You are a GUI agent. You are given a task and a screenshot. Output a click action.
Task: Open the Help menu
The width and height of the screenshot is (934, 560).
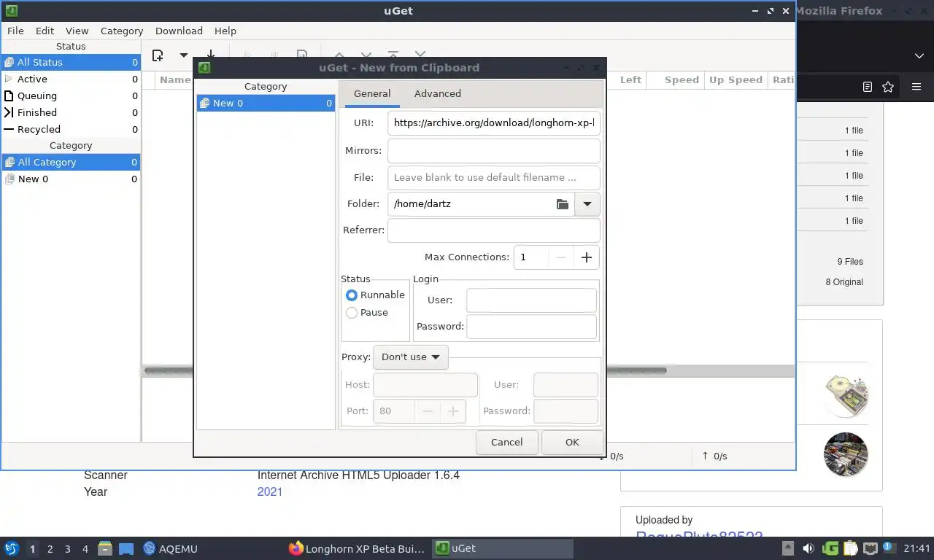(225, 31)
